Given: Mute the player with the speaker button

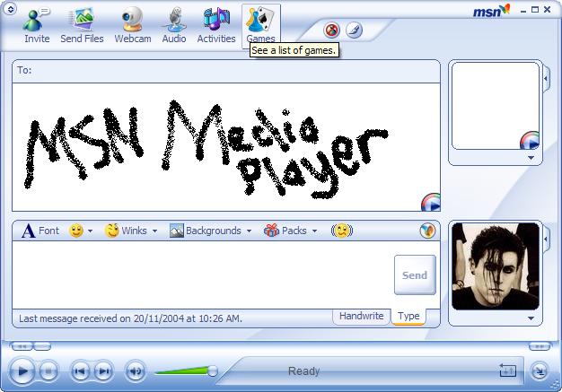Looking at the screenshot, I should (x=136, y=370).
